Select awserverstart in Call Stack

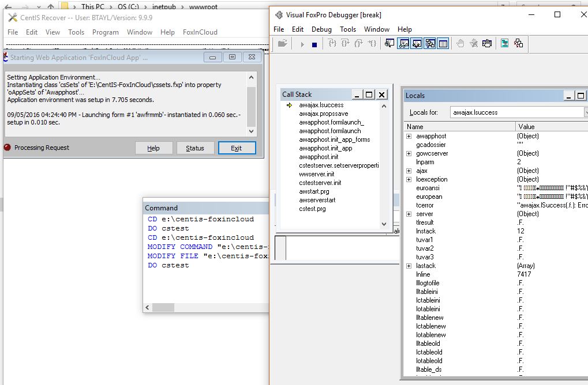[317, 200]
